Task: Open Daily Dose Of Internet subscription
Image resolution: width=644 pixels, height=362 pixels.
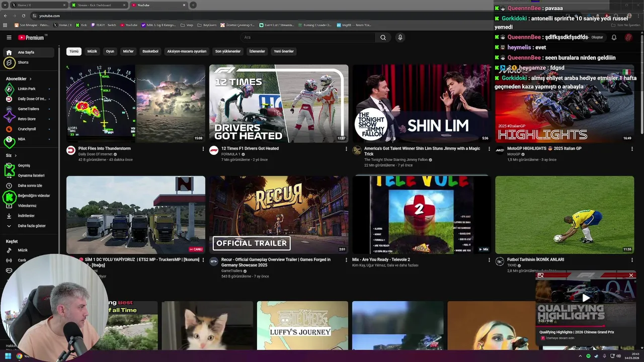Action: pos(28,99)
